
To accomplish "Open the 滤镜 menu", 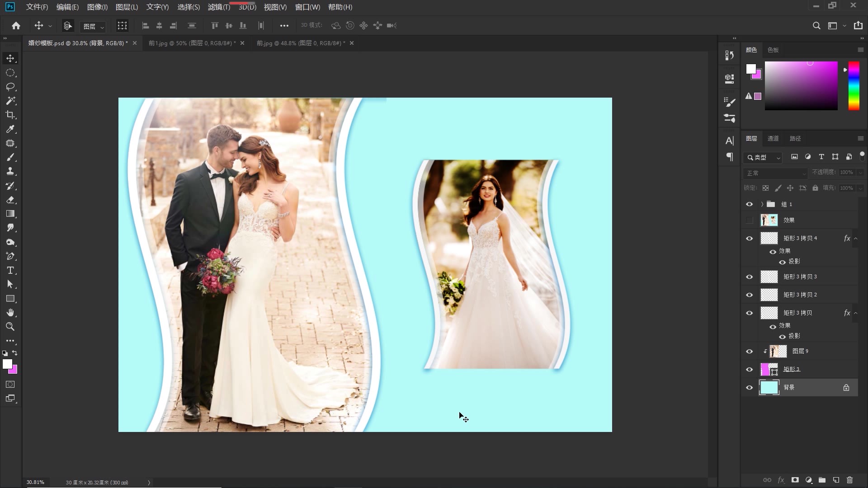I will 218,7.
